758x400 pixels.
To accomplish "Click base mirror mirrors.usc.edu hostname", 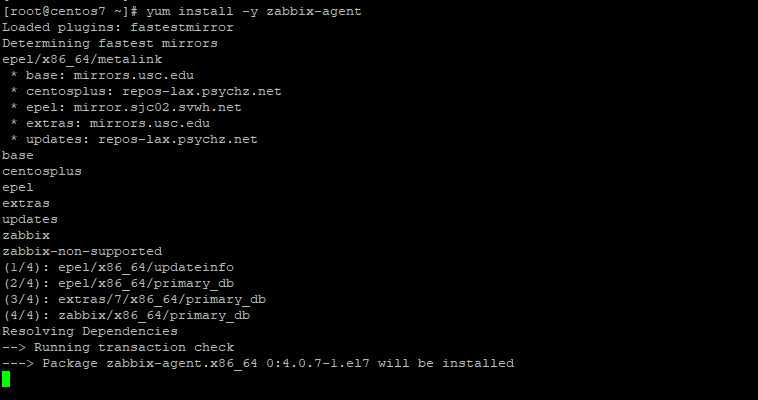I will (x=134, y=75).
